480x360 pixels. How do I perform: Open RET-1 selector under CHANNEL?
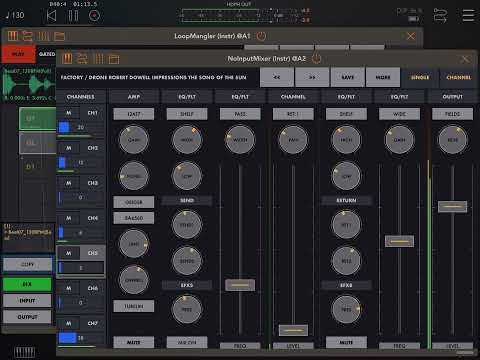pos(293,114)
